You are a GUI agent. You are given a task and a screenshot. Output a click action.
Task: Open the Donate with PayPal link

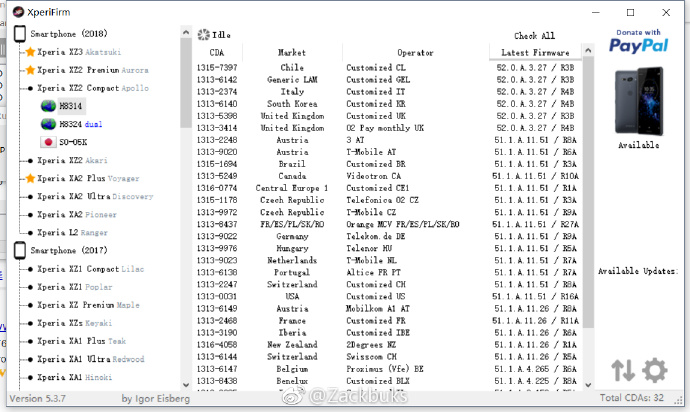click(x=639, y=41)
